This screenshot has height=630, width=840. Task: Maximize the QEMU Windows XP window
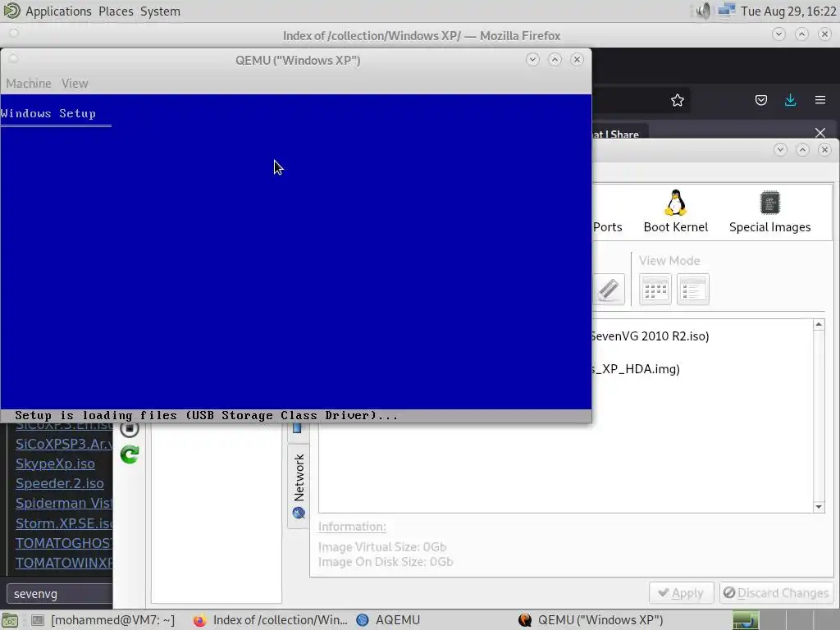click(555, 59)
